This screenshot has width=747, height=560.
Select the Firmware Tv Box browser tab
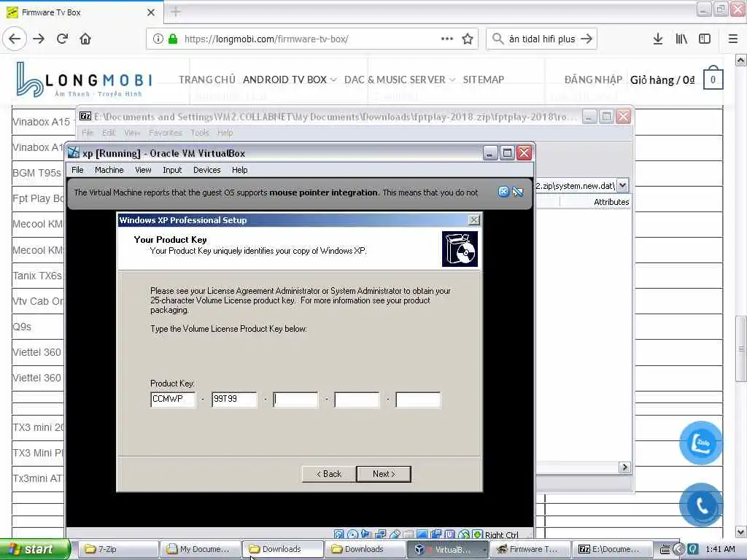(82, 12)
